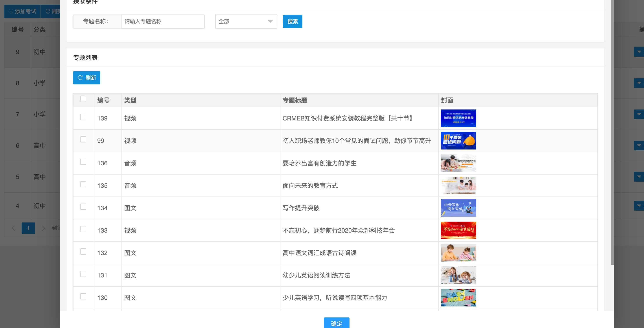Check the row 135 checkbox
644x328 pixels.
(x=83, y=184)
